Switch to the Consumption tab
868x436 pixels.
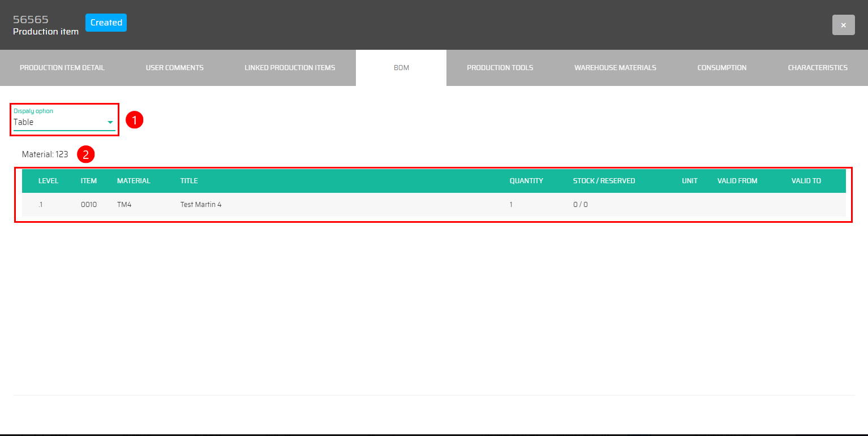coord(721,68)
